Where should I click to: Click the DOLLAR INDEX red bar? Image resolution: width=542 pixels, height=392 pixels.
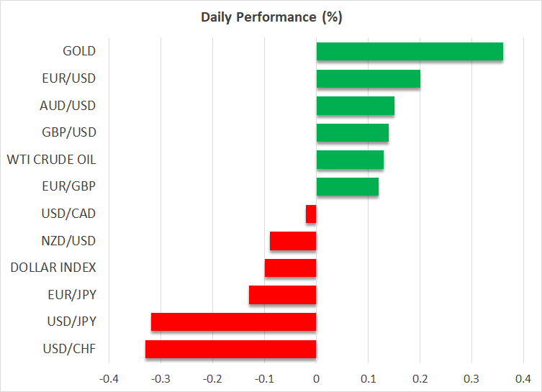coord(290,268)
